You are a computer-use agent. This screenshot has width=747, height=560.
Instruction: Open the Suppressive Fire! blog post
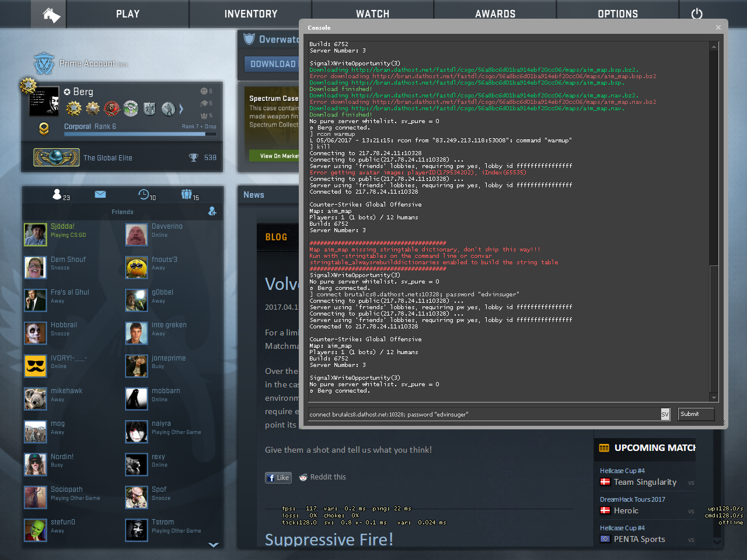[x=329, y=539]
